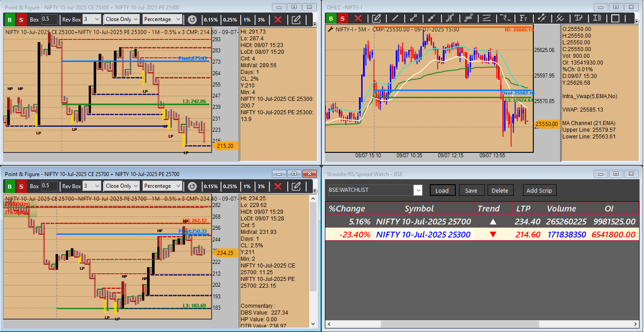
Task: Click Box value field in 25300 Point & Figure window
Action: (49, 19)
